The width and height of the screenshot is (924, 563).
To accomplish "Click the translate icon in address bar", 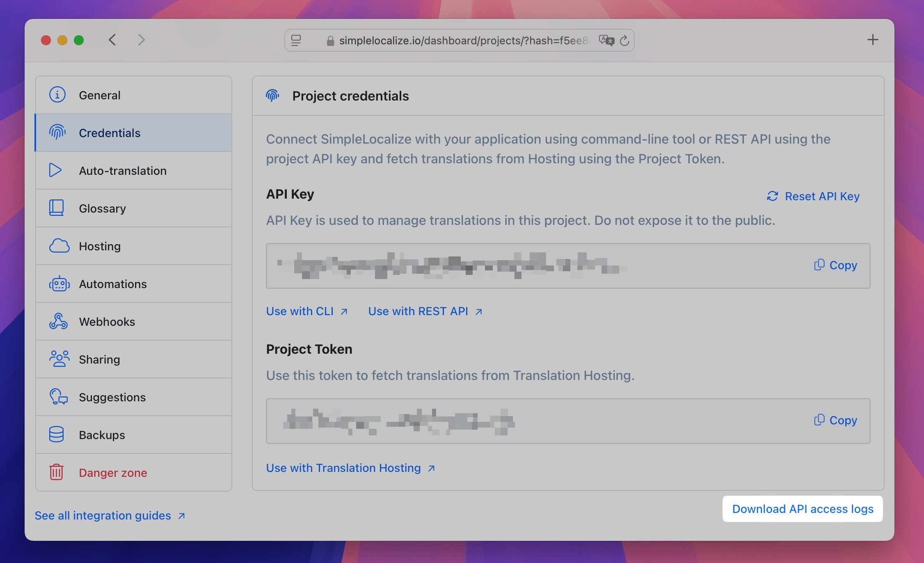I will 606,40.
